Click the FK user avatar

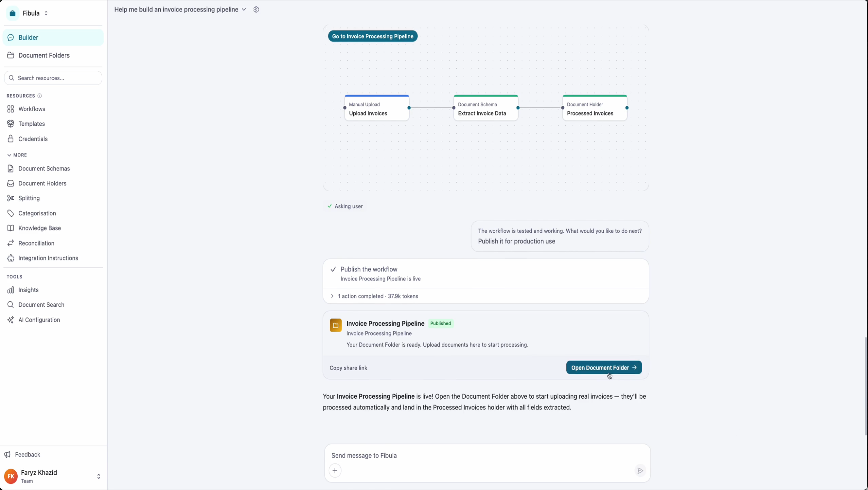[x=11, y=476]
